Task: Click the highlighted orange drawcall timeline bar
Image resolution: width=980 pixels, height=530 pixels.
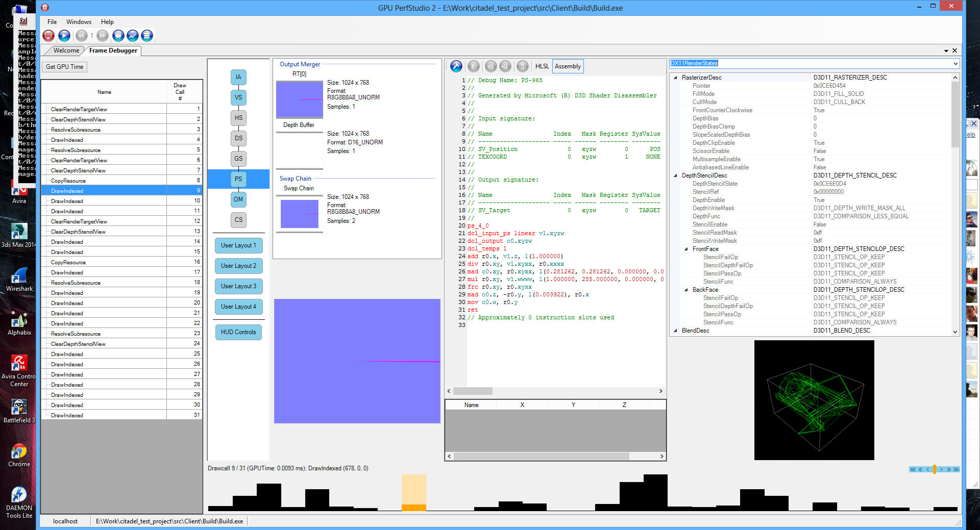Action: 414,493
